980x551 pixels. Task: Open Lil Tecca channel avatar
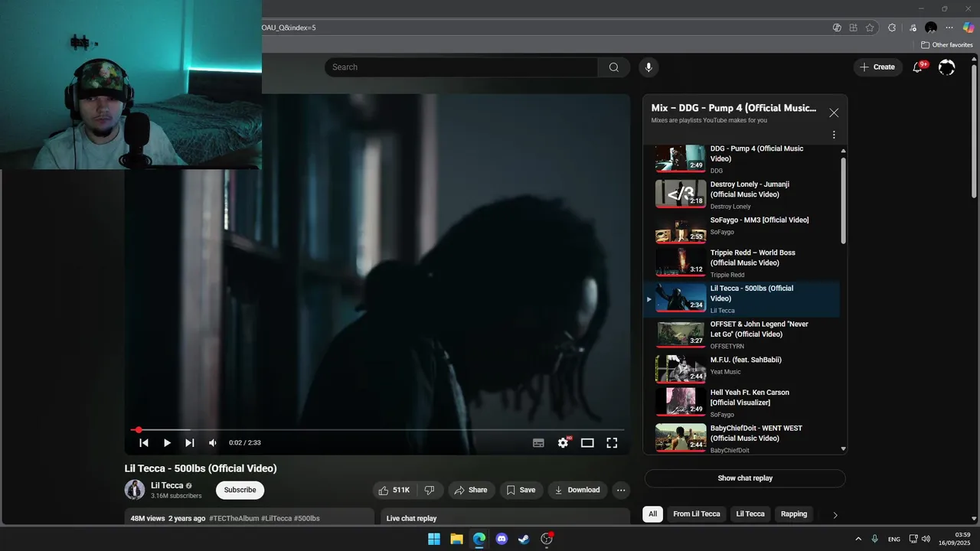tap(135, 490)
